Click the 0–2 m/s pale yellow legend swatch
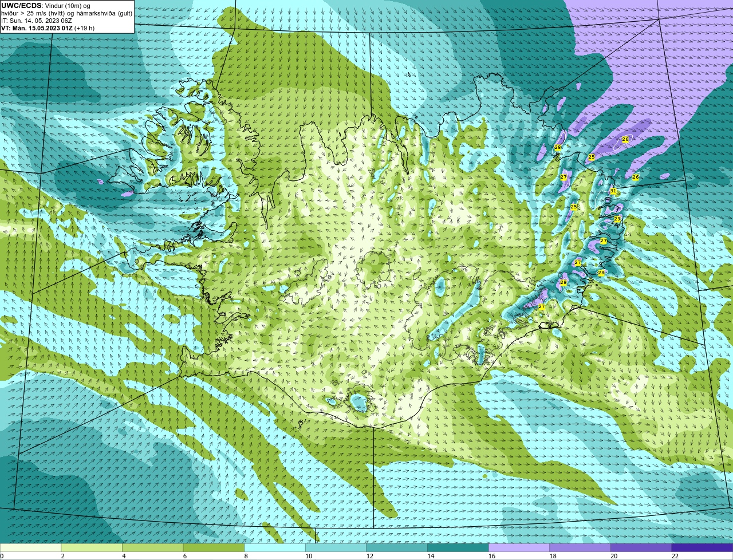This screenshot has width=733, height=560. [x=30, y=548]
